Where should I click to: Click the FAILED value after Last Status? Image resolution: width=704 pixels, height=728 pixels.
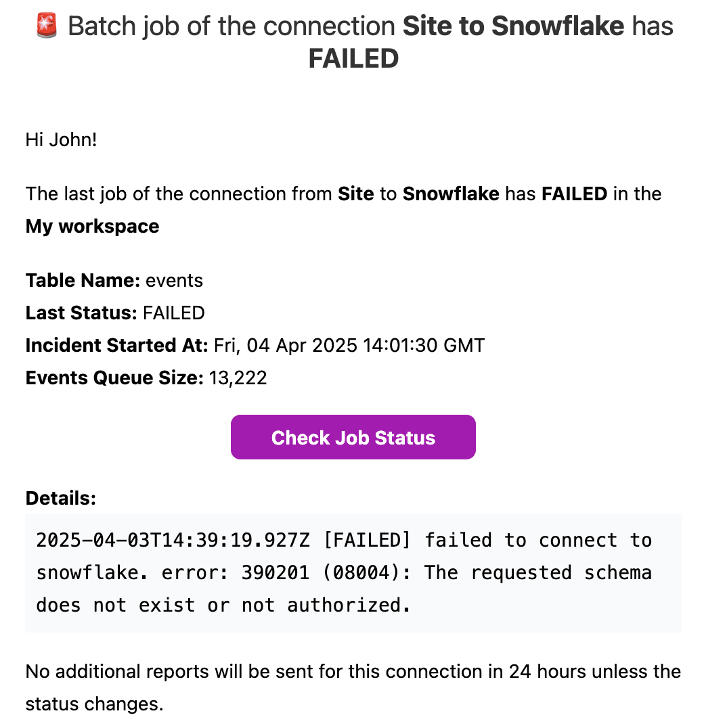click(174, 313)
